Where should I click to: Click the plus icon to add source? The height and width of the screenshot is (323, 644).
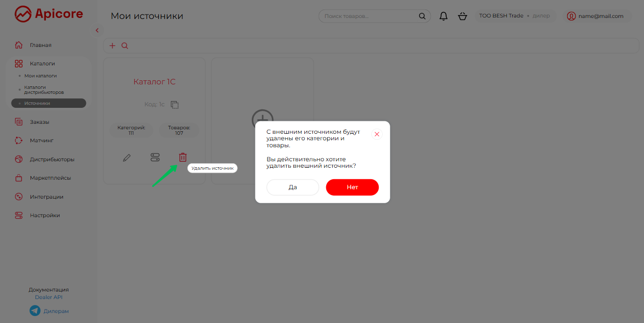[x=112, y=45]
